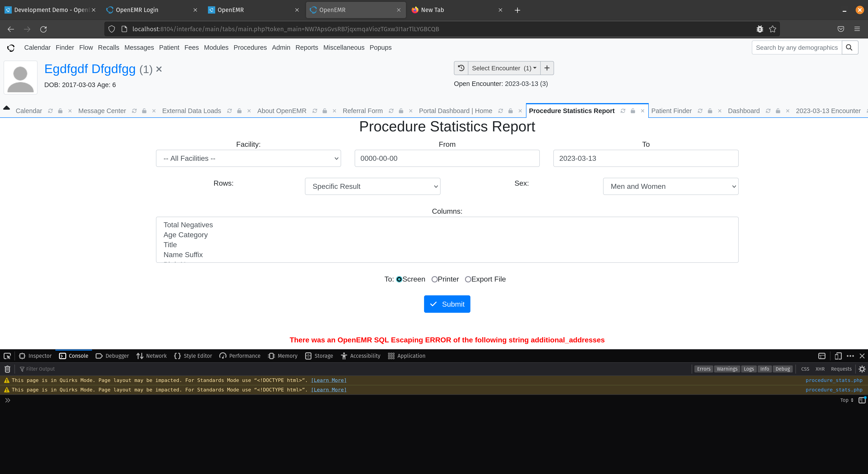868x474 pixels.
Task: Refresh the Patient Finder tab
Action: 700,111
